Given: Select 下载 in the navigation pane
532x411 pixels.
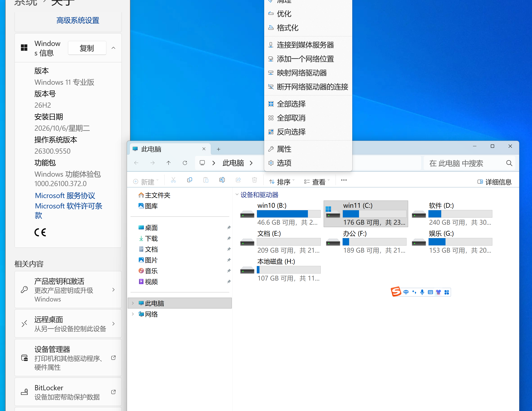Looking at the screenshot, I should [x=151, y=239].
